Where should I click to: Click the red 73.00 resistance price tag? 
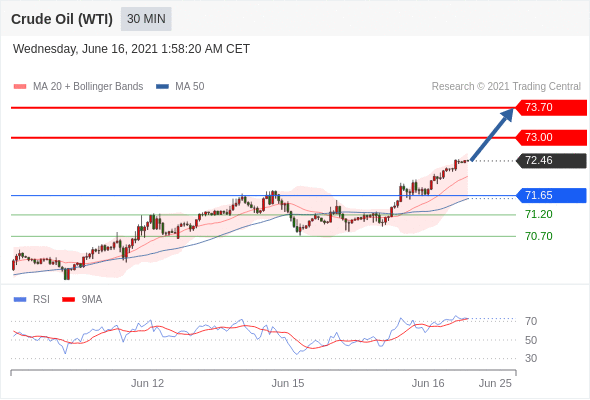(551, 137)
